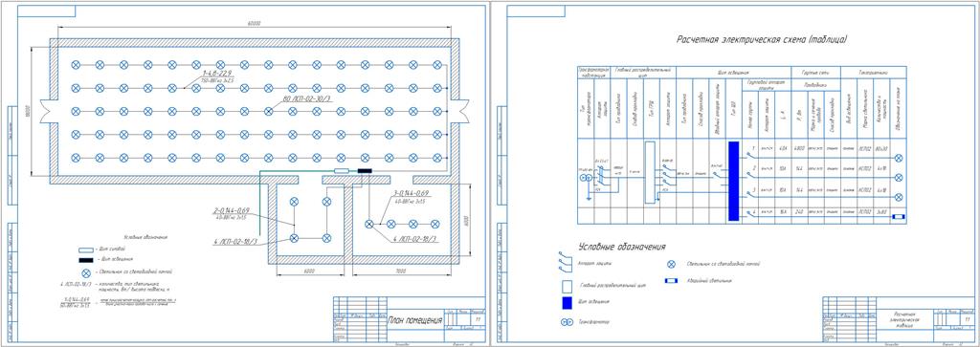
Task: Select the LED luminaire symbol in the left legend
Action: [86, 272]
